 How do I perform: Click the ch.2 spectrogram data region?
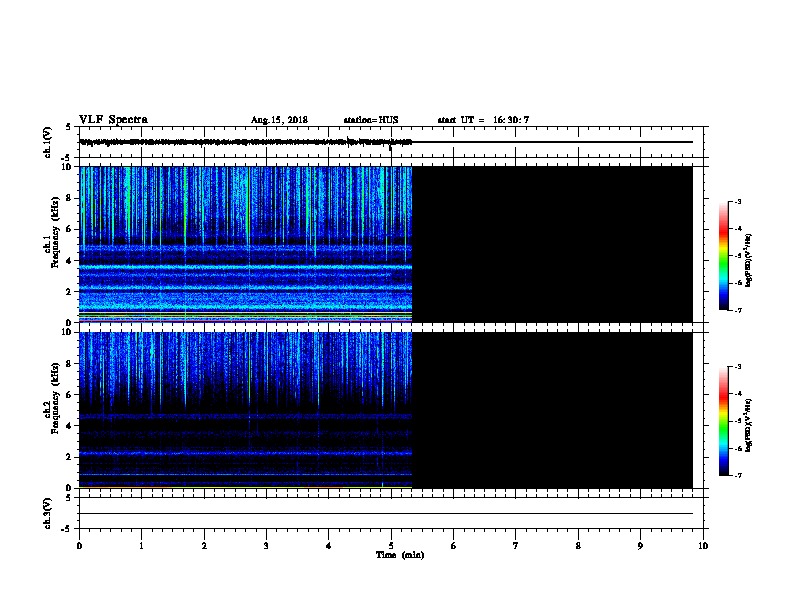pyautogui.click(x=245, y=410)
